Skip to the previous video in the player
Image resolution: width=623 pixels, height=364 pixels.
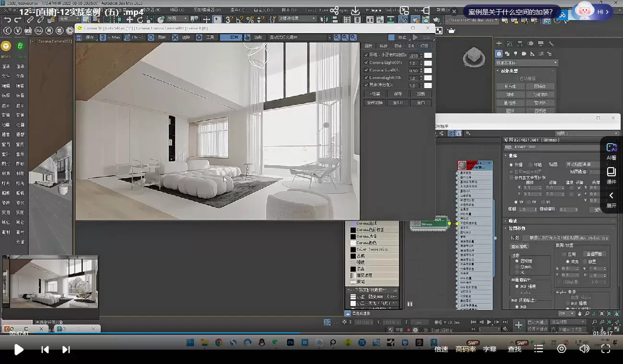pyautogui.click(x=45, y=350)
